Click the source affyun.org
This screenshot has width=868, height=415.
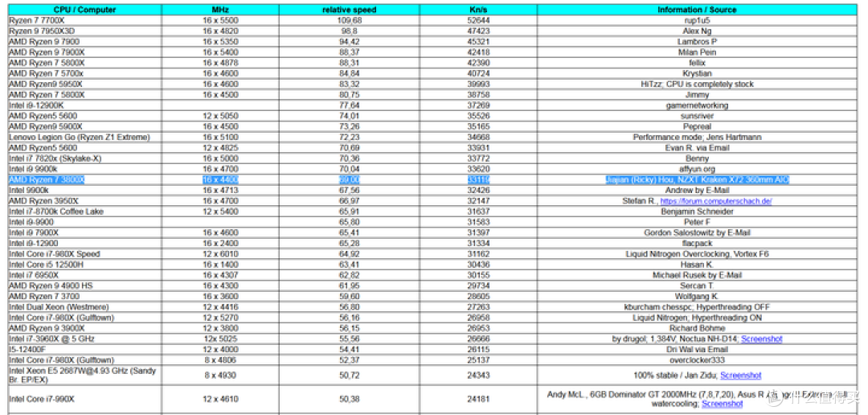[x=697, y=169]
